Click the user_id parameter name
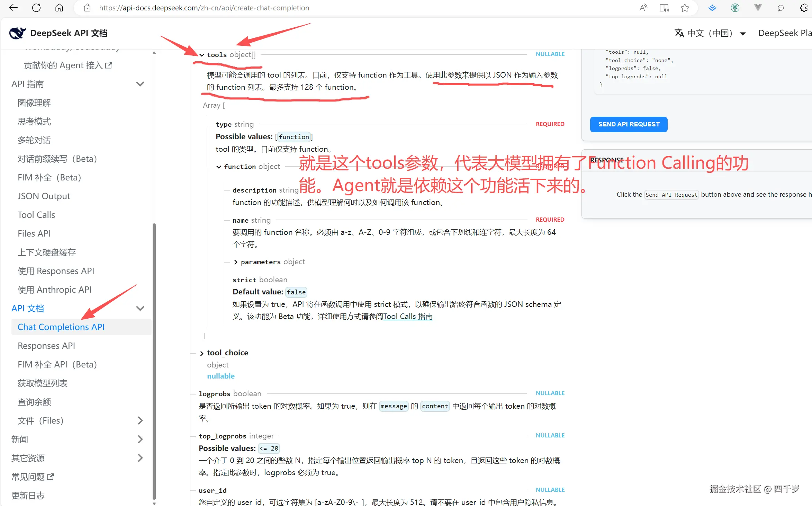The height and width of the screenshot is (506, 812). pos(213,490)
